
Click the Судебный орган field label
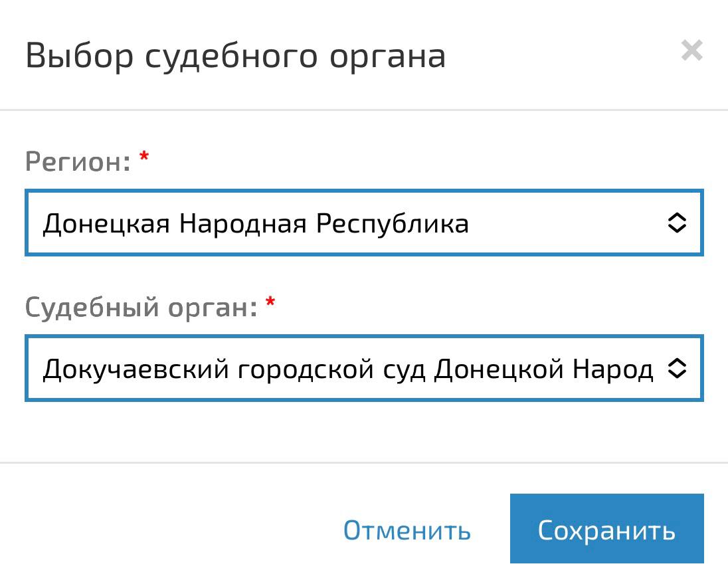141,308
